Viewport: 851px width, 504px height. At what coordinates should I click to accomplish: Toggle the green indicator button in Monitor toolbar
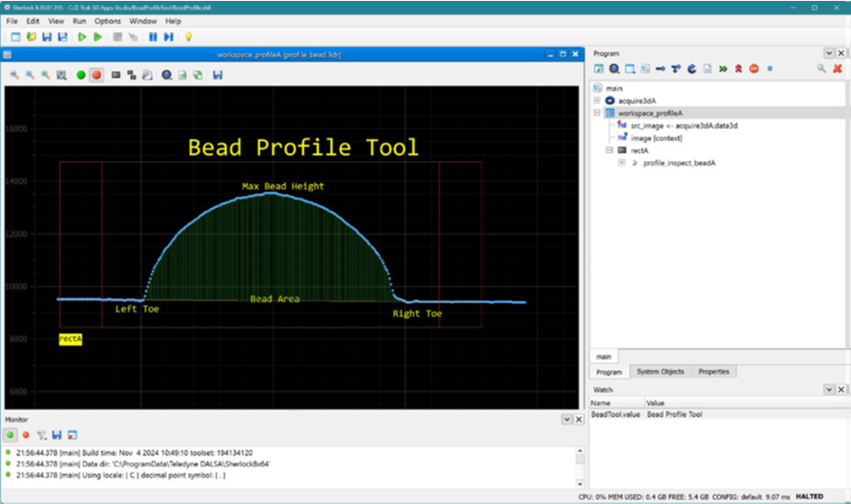11,434
